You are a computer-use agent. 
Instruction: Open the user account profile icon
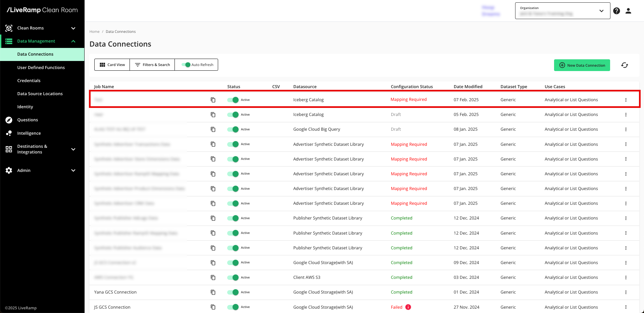click(628, 11)
